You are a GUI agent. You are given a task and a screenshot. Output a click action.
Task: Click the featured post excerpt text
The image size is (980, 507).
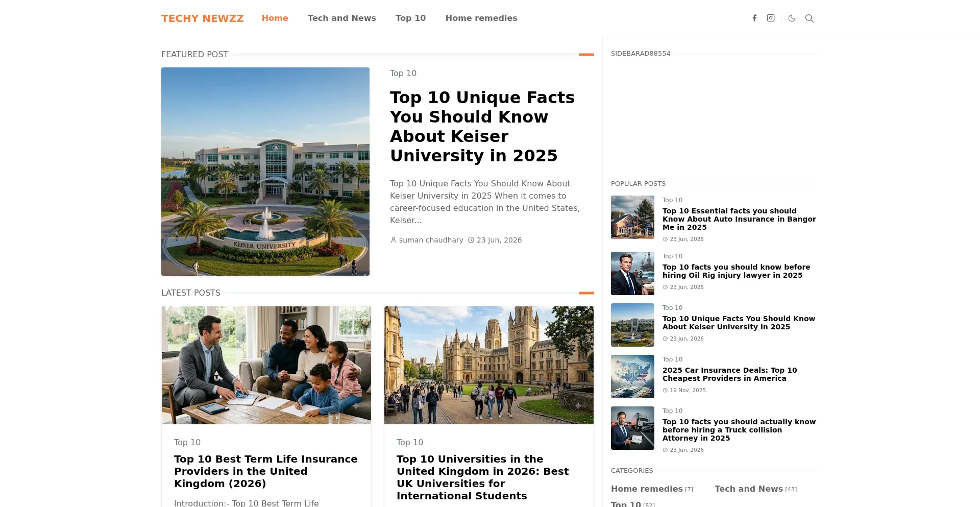pyautogui.click(x=485, y=202)
